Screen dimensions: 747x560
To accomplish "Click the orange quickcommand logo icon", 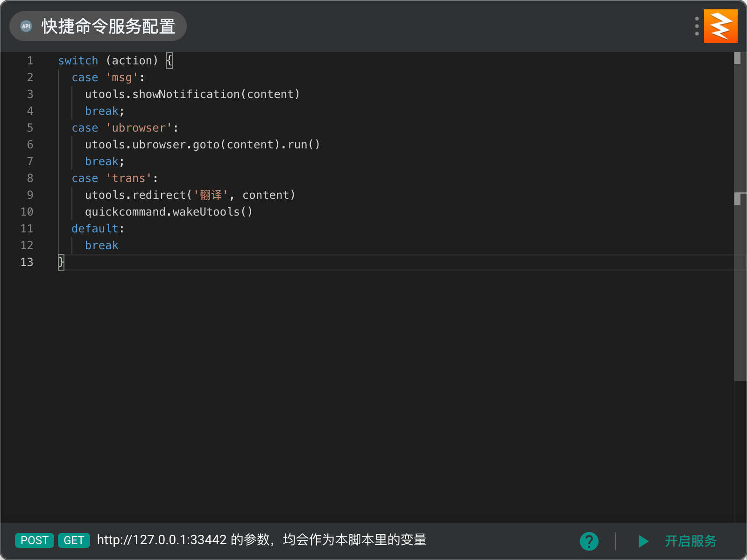I will tap(721, 26).
